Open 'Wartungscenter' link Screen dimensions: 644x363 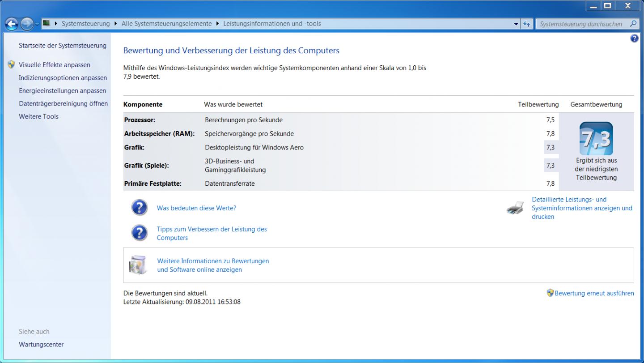pos(41,345)
